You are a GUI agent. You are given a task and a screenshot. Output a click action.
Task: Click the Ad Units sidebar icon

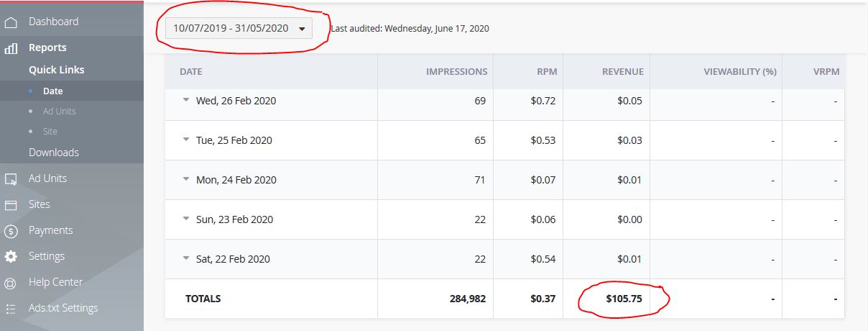coord(11,179)
